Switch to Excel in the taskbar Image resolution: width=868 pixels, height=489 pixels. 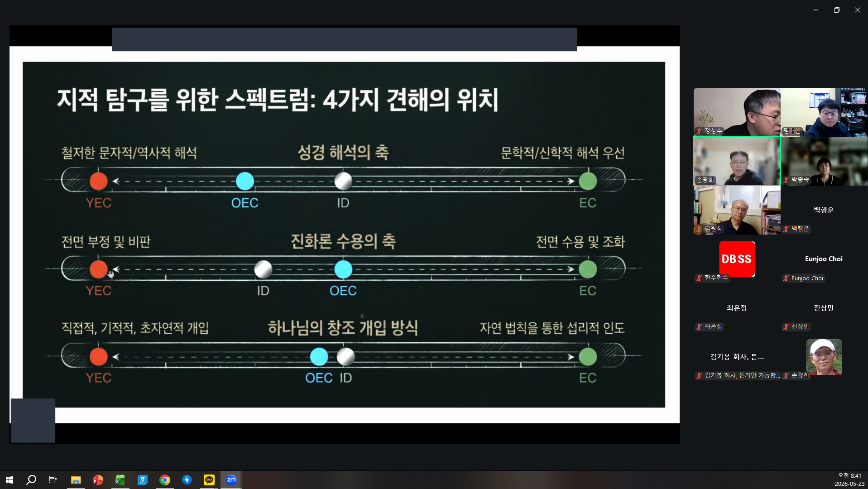120,480
